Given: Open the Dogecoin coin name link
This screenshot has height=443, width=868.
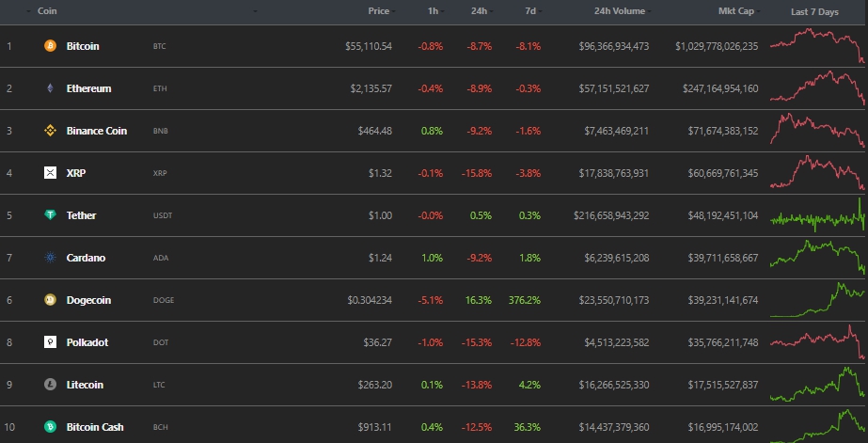Looking at the screenshot, I should tap(88, 300).
